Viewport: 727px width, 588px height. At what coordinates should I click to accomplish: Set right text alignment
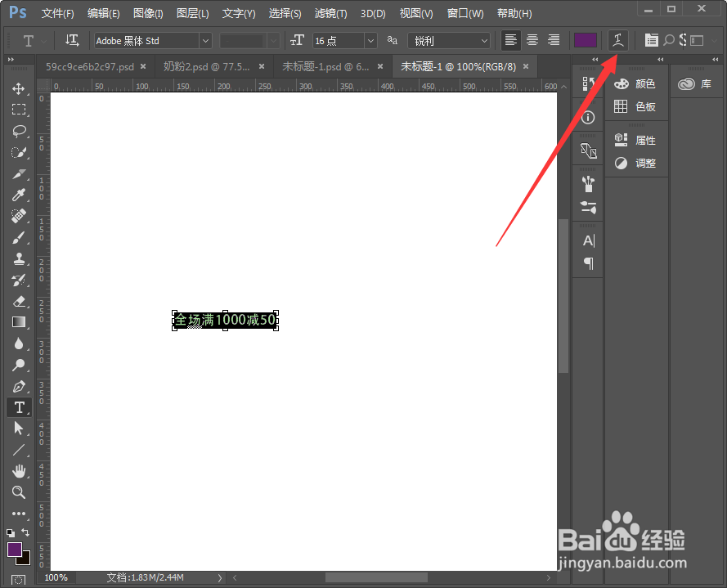point(554,41)
